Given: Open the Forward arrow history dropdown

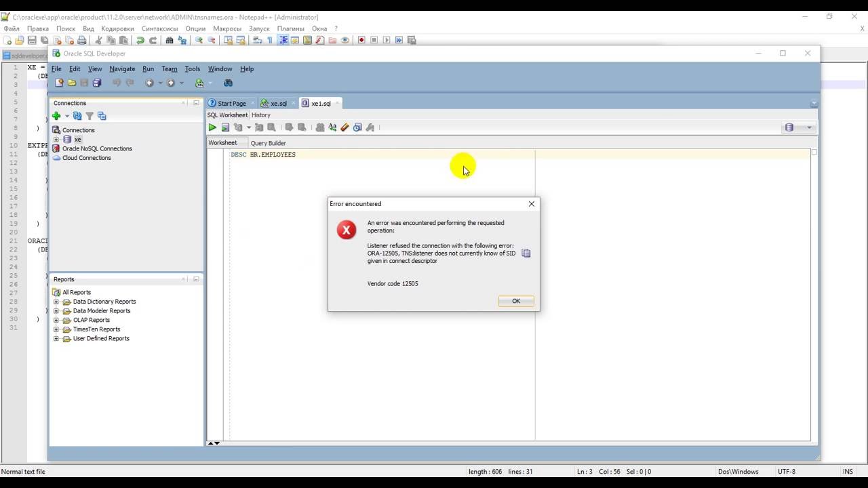Looking at the screenshot, I should (182, 83).
